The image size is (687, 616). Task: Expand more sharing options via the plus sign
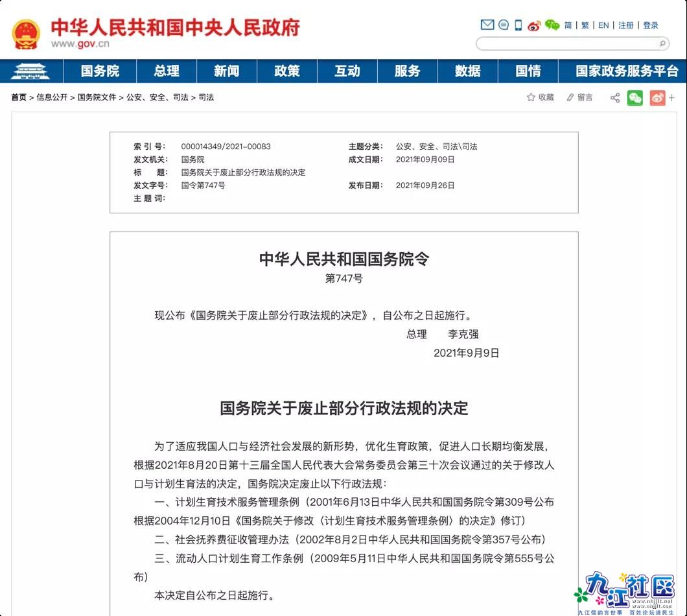[x=671, y=97]
